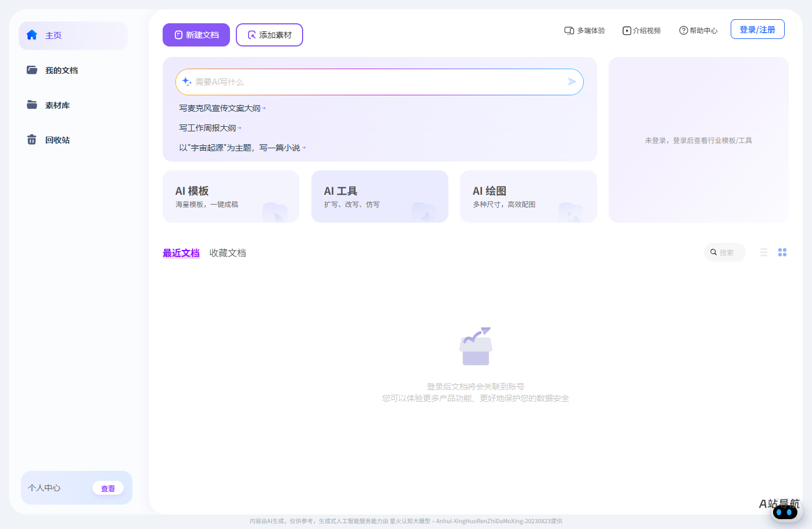Click the 添加素材 button

point(270,35)
